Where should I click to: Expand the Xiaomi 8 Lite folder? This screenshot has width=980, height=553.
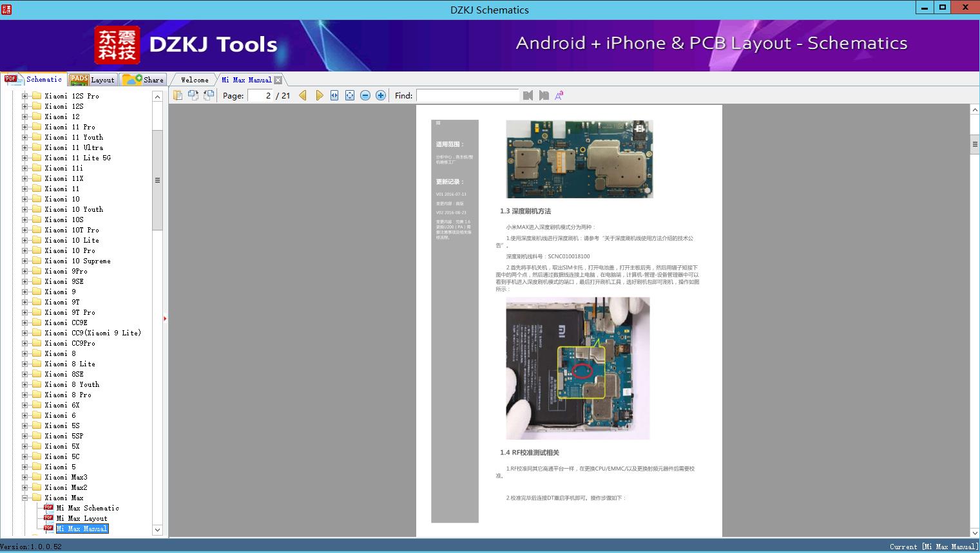[24, 364]
